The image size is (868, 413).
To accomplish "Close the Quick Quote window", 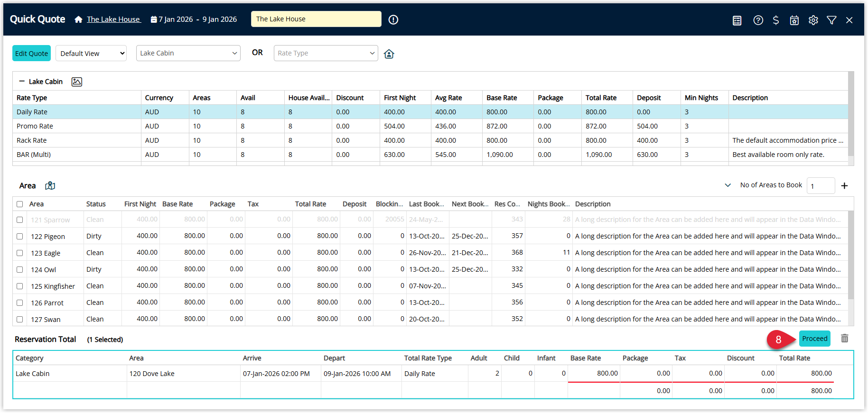I will tap(849, 20).
